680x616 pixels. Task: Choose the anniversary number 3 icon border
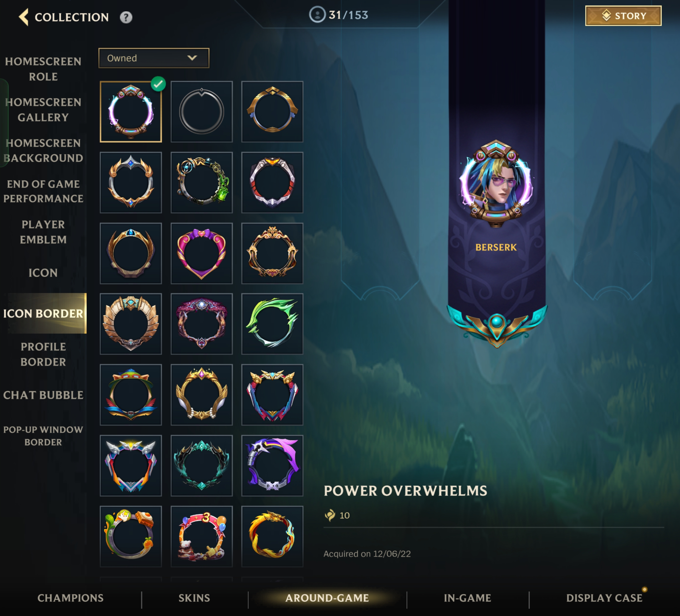click(x=202, y=536)
